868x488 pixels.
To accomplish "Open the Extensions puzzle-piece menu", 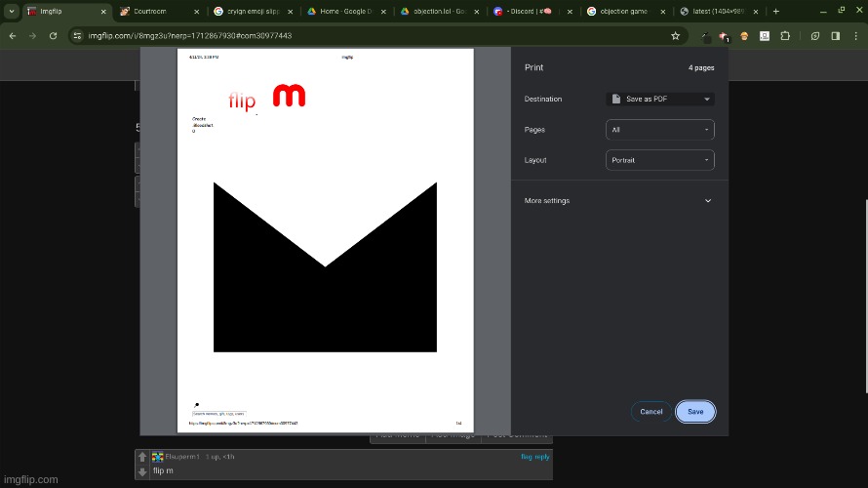I will (785, 36).
